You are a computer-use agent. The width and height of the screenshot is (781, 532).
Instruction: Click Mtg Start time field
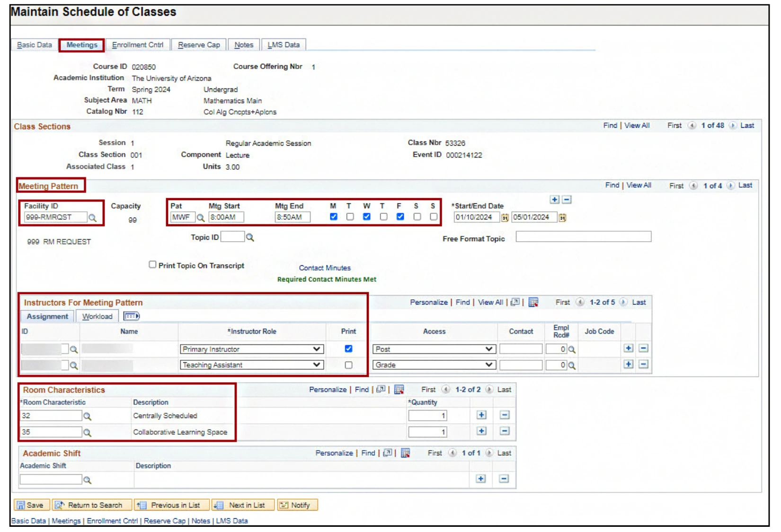click(x=226, y=218)
